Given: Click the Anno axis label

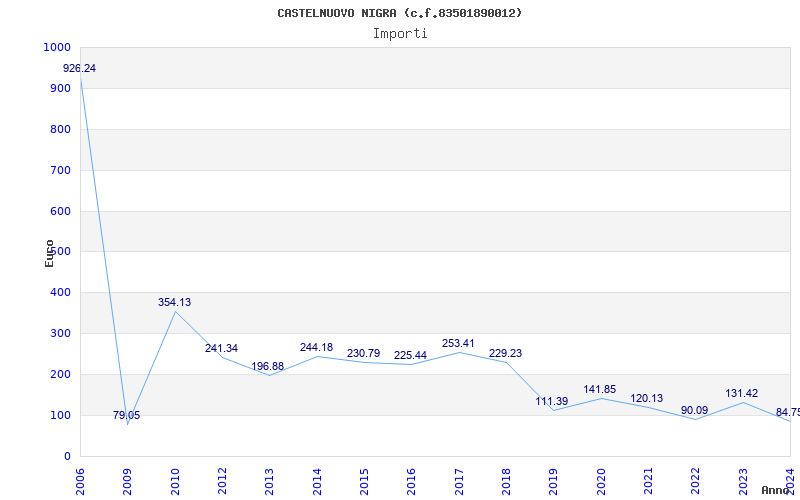Looking at the screenshot, I should pyautogui.click(x=776, y=490).
